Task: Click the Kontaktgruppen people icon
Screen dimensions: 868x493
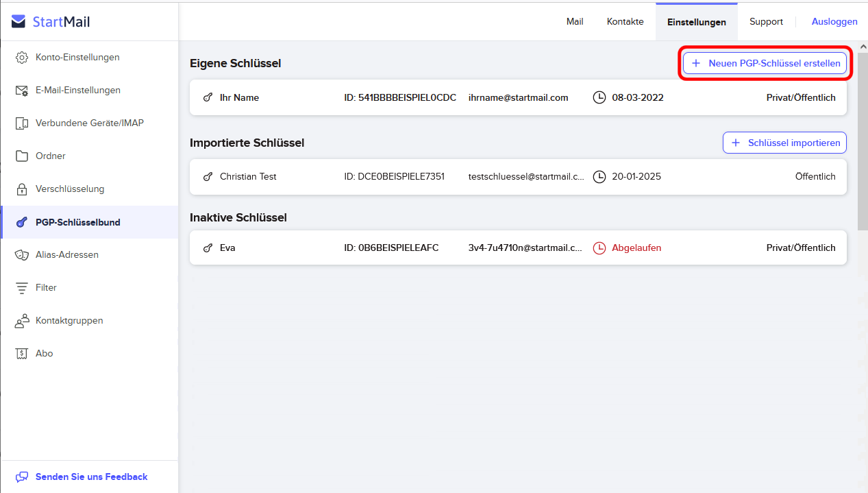Action: click(22, 321)
